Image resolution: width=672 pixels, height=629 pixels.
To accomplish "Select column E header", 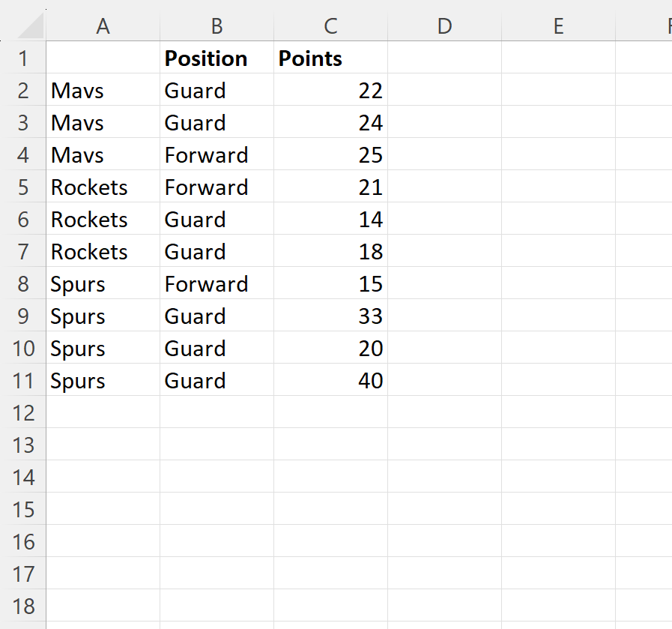I will point(558,25).
